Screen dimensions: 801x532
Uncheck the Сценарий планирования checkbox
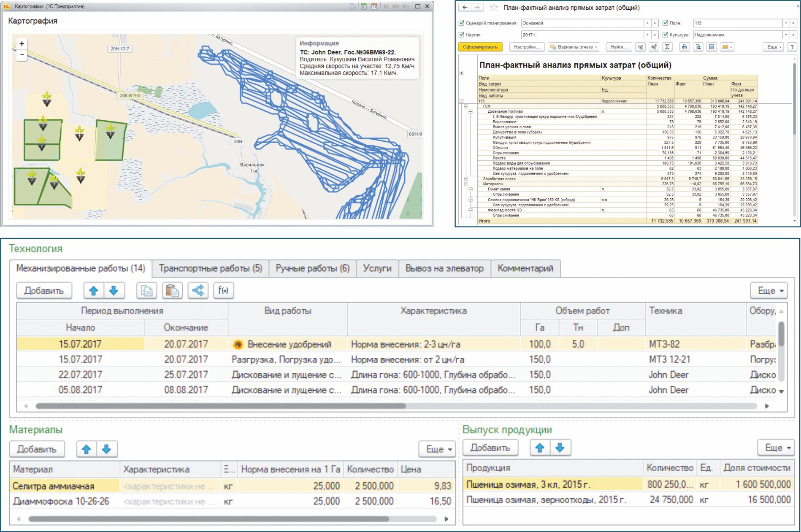click(x=461, y=23)
